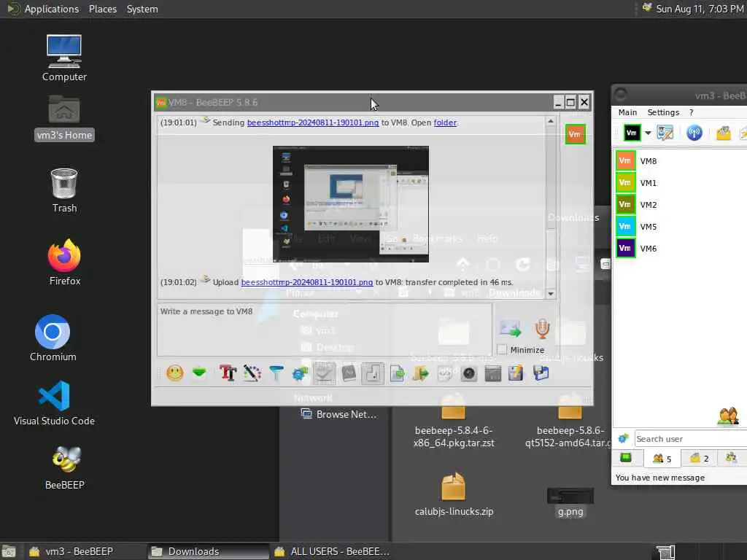Select the Chromium desktop icon
This screenshot has height=560, width=747.
[x=53, y=338]
